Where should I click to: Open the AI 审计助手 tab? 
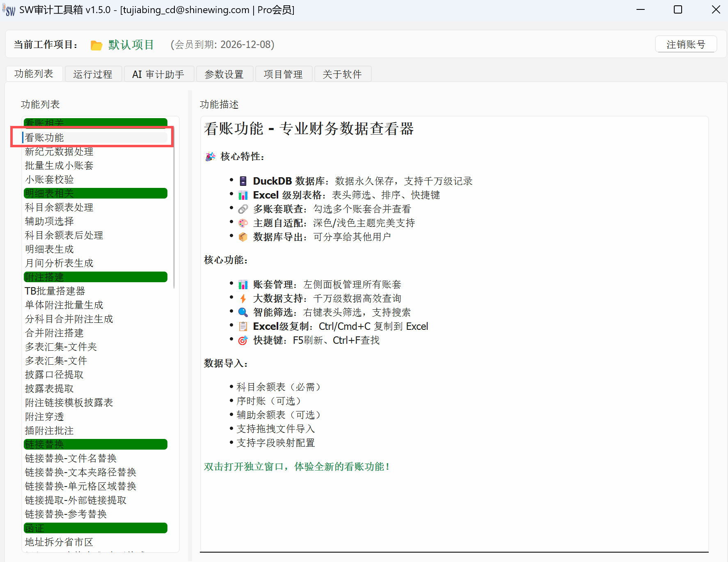(x=158, y=74)
